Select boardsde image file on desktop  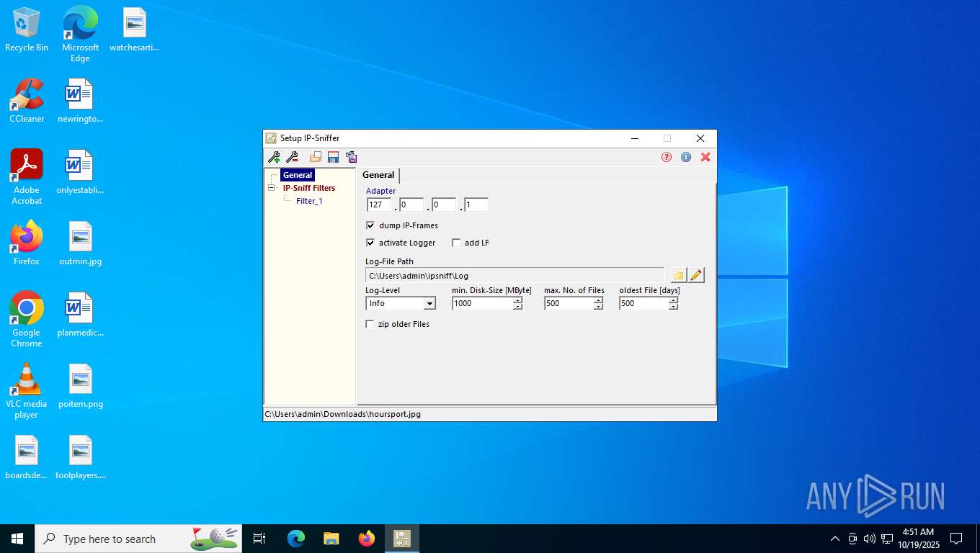27,457
